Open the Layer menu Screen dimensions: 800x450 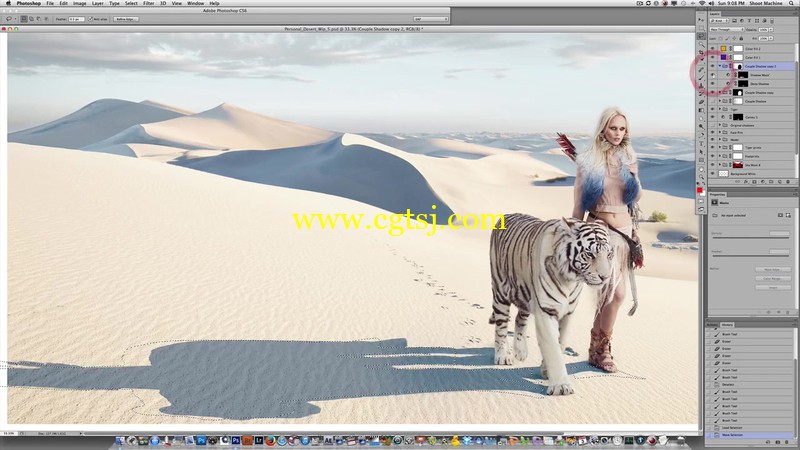pyautogui.click(x=97, y=3)
